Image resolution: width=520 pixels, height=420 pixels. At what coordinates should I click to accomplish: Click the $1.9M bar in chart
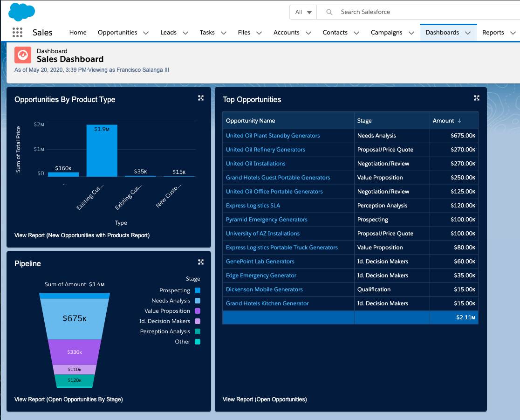(102, 151)
